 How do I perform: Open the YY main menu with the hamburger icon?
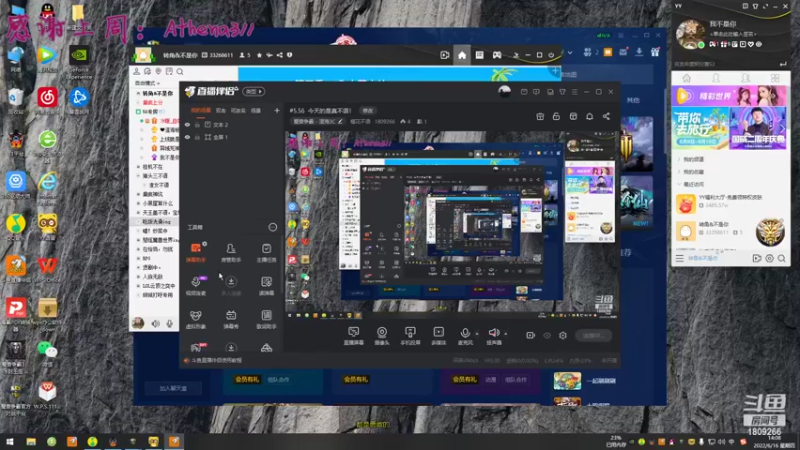(x=679, y=259)
